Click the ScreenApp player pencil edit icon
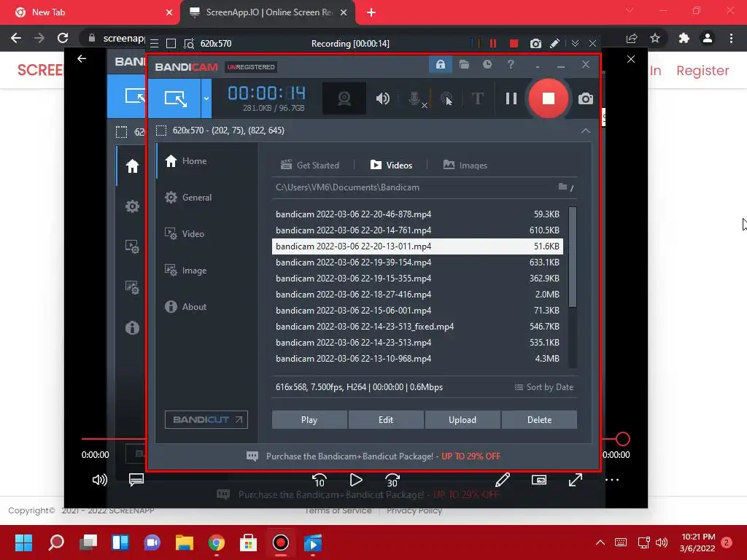This screenshot has width=747, height=560. click(503, 480)
